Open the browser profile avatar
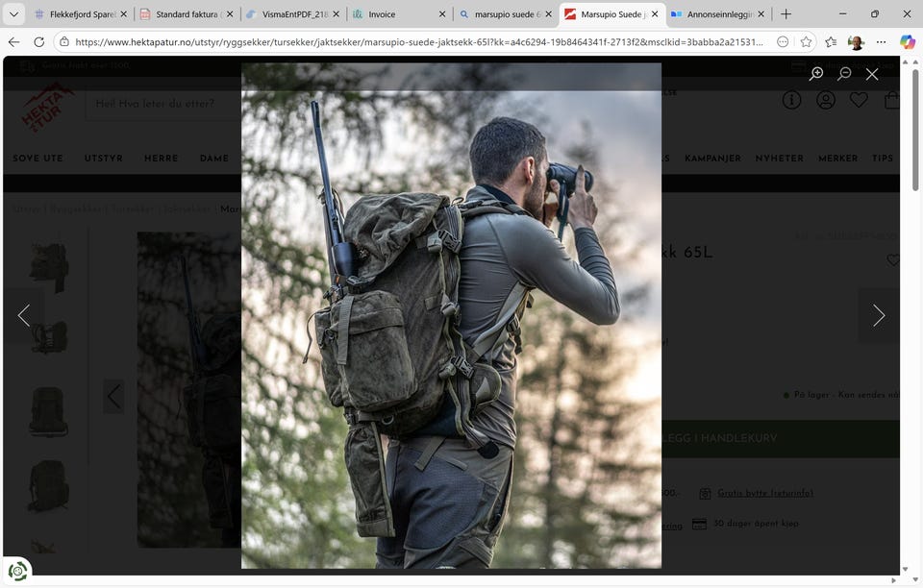Screen dimensions: 923x588 (856, 41)
